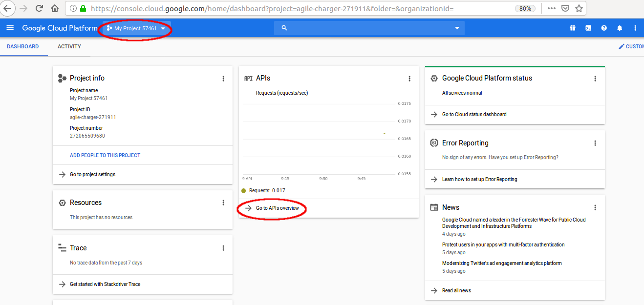This screenshot has height=305, width=644.
Task: Open the help question mark icon
Action: pos(604,28)
